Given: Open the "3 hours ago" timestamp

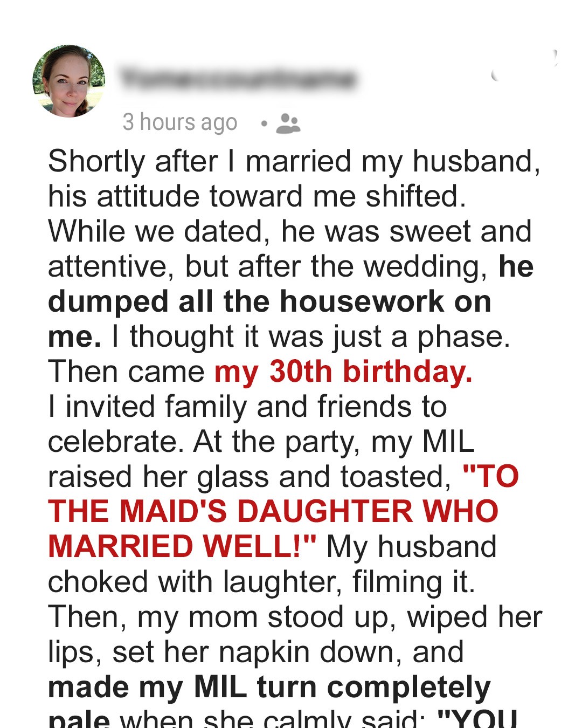Looking at the screenshot, I should coord(179,122).
